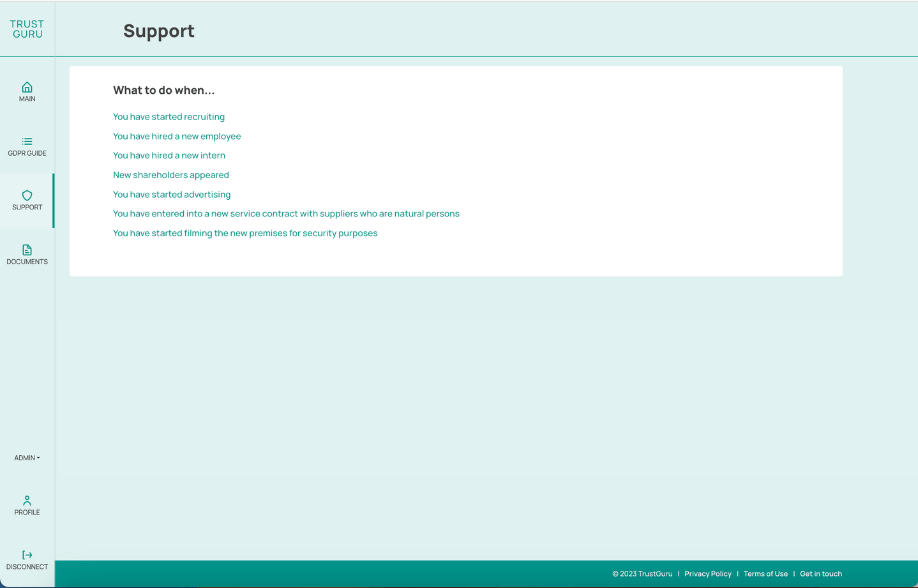Select the Support shield icon
This screenshot has width=918, height=588.
coord(27,195)
